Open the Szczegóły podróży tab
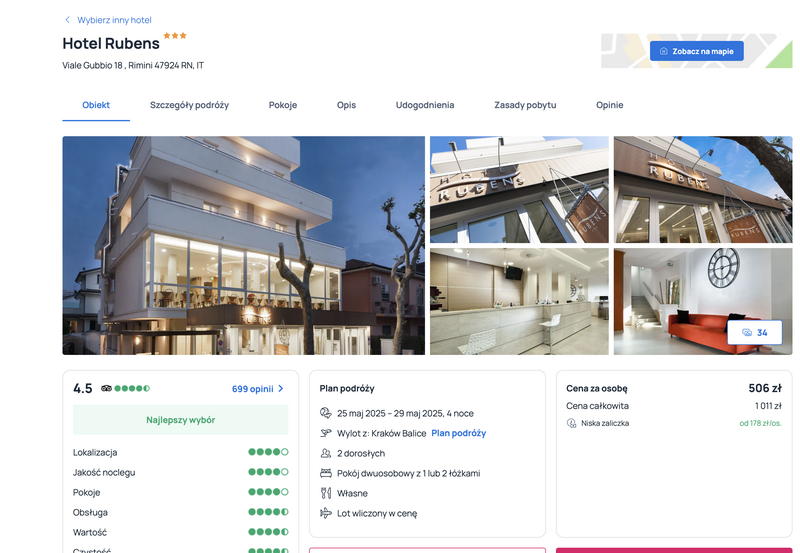The width and height of the screenshot is (800, 553). pyautogui.click(x=189, y=105)
